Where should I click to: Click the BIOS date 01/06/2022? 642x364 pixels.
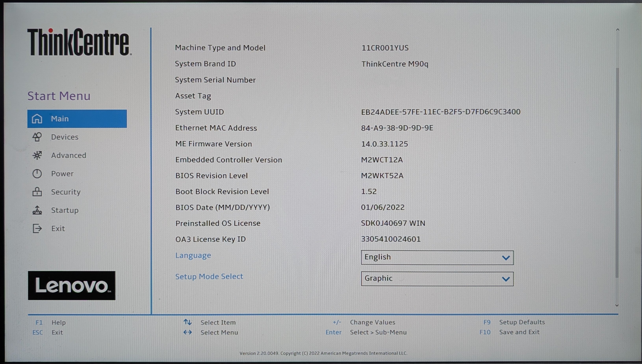(x=383, y=207)
